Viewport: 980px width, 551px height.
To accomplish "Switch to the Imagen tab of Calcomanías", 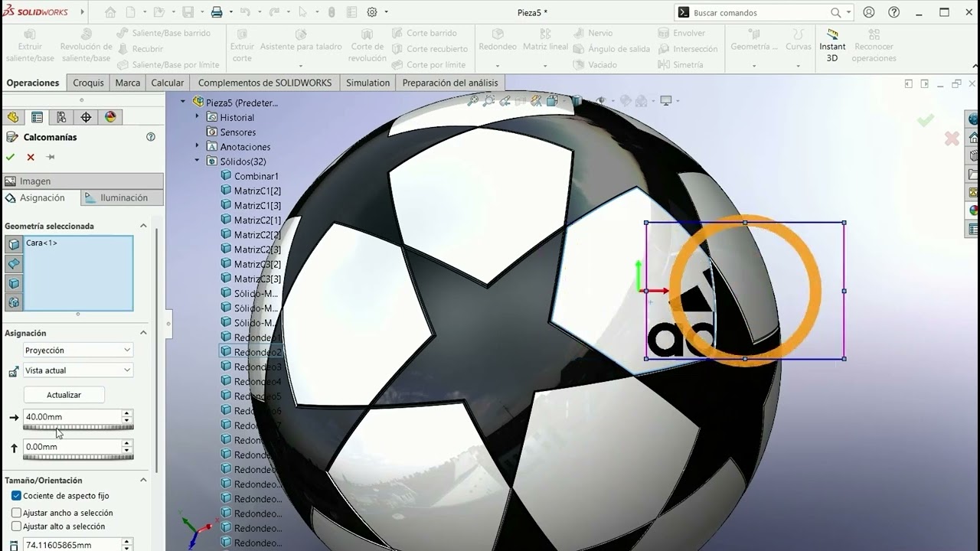I will [x=83, y=181].
